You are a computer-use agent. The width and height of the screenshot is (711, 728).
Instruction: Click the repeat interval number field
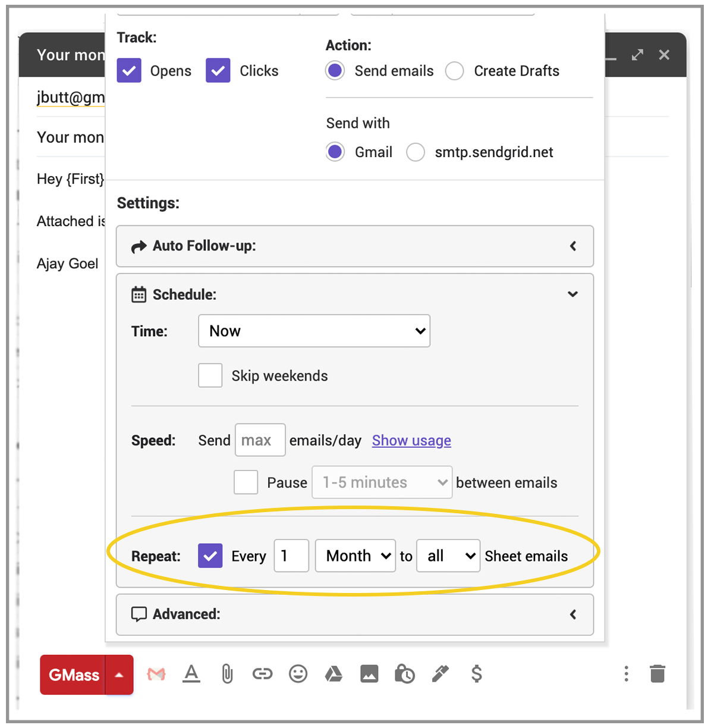291,556
